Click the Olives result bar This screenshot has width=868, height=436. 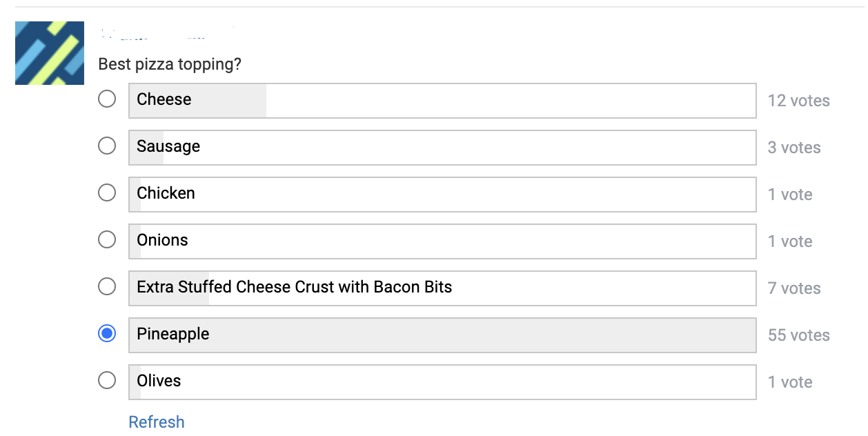442,382
